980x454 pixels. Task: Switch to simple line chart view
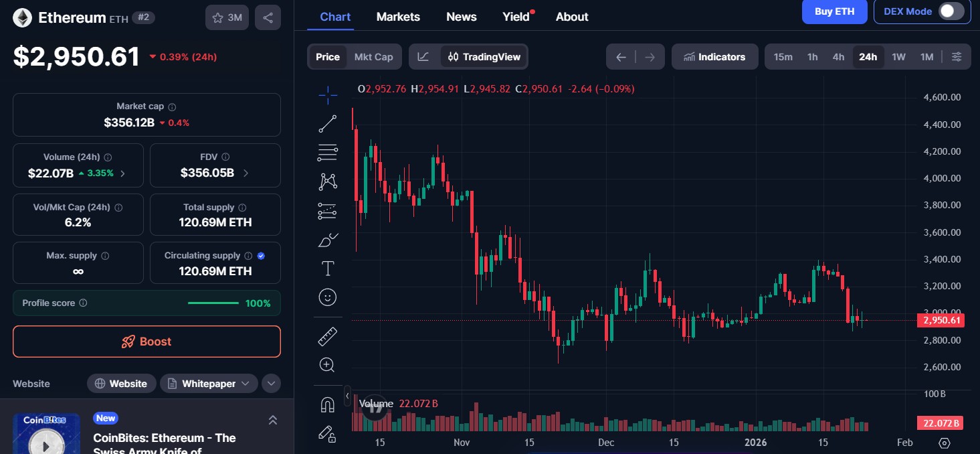[423, 57]
